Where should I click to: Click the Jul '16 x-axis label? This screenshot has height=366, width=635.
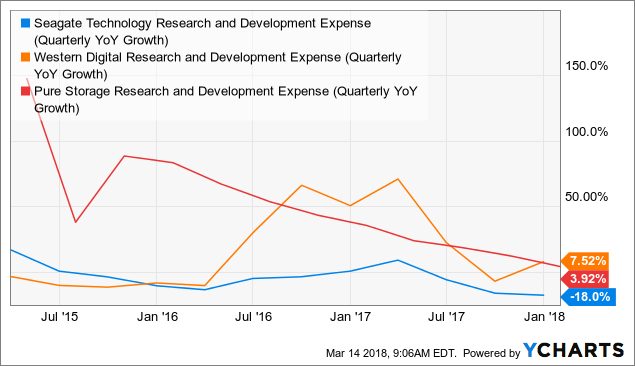253,316
